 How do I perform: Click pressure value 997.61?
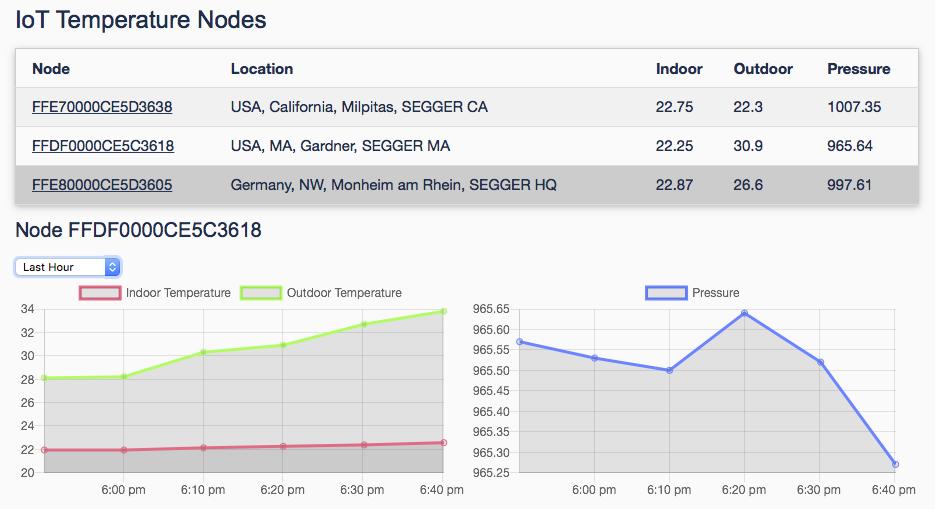(x=849, y=185)
